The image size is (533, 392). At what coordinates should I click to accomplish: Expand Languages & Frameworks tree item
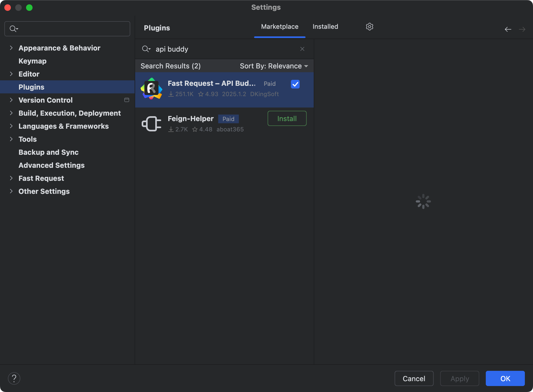point(11,126)
